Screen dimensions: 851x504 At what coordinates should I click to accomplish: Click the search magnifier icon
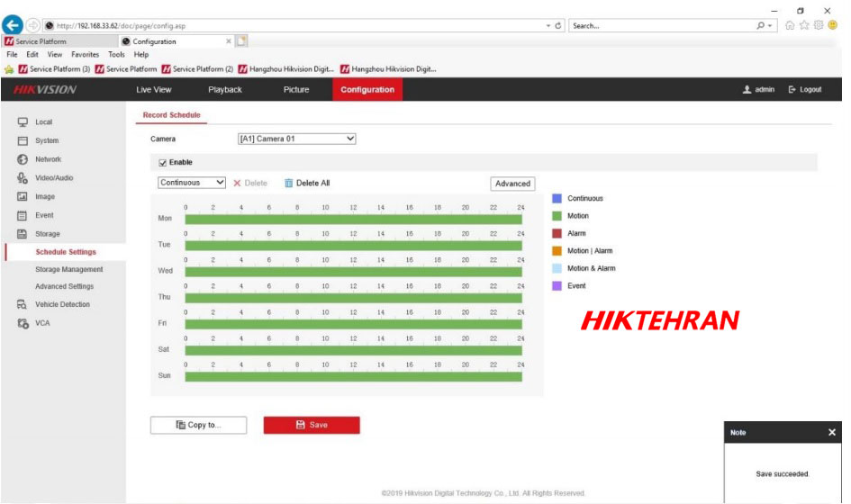760,25
